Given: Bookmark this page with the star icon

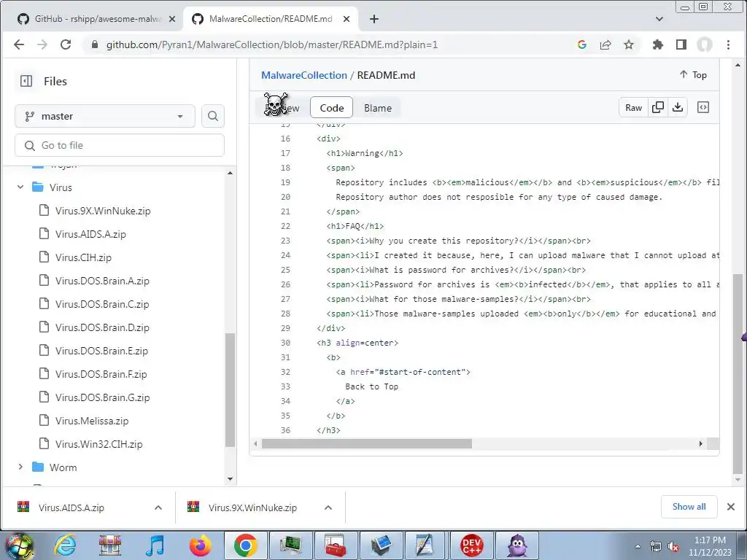Looking at the screenshot, I should pyautogui.click(x=629, y=44).
